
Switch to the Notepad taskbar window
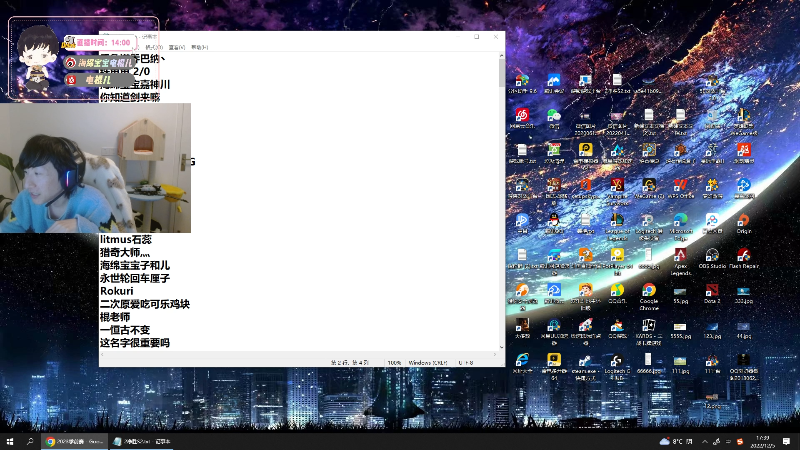[141, 441]
